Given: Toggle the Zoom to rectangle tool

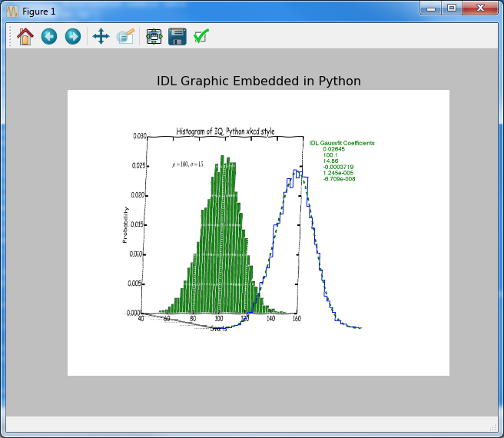Looking at the screenshot, I should click(x=125, y=36).
